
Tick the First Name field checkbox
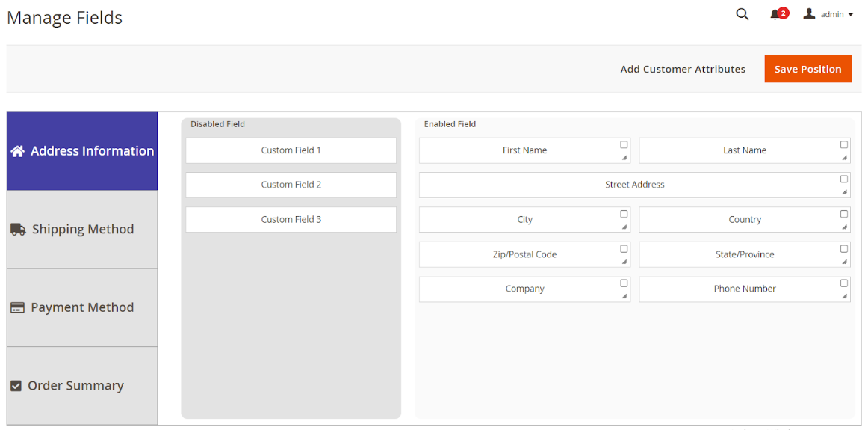(x=624, y=144)
